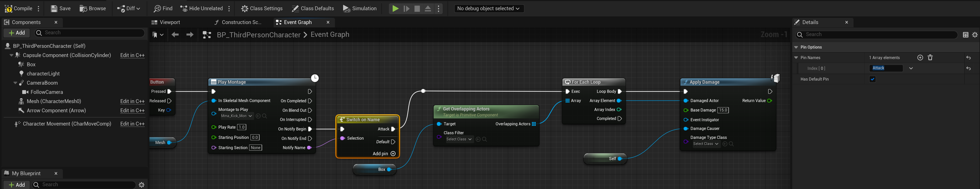Open the Hide Unrelated options menu

coord(229,8)
